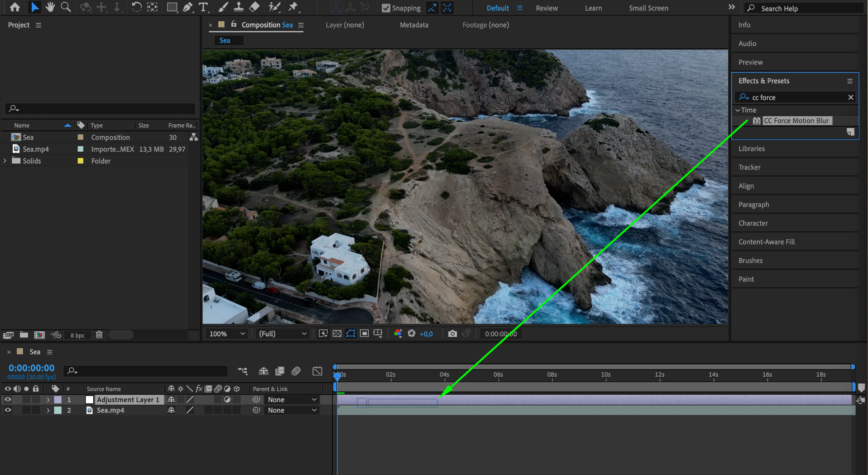Click the Delete trash icon in Project panel

[x=99, y=335]
